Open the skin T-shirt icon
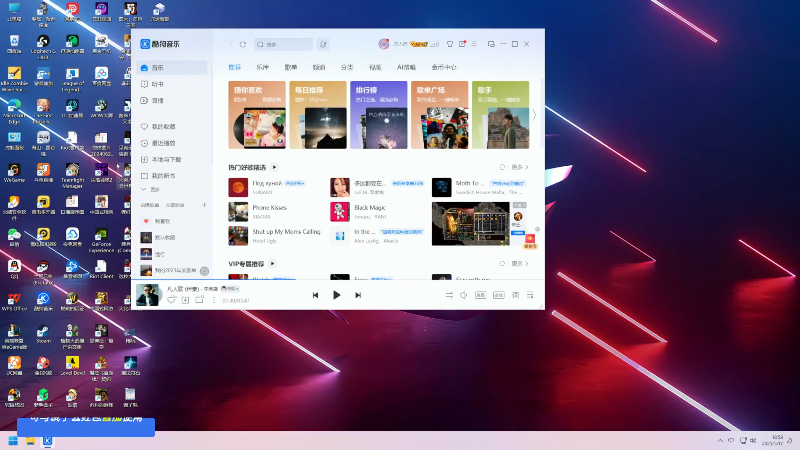 (x=450, y=44)
